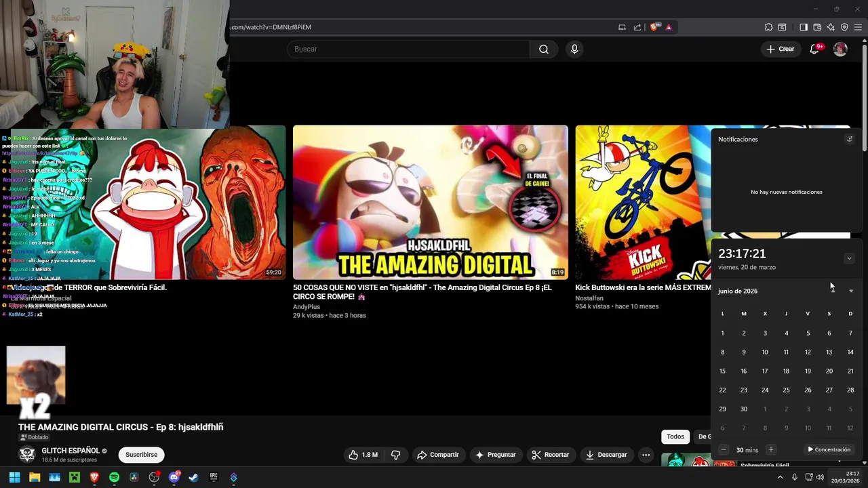
Task: Click the x2 dog image overlay
Action: (x=36, y=382)
